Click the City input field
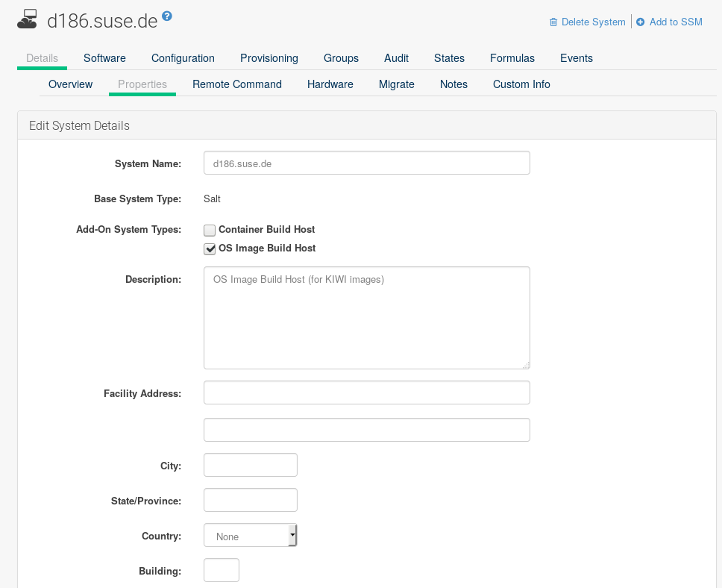 pyautogui.click(x=250, y=465)
